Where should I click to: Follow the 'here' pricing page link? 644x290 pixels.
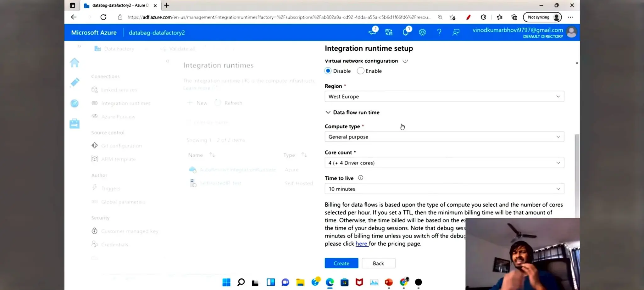tap(362, 243)
